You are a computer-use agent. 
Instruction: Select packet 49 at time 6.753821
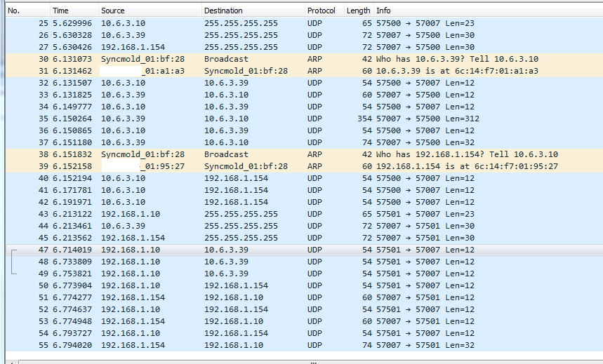(304, 274)
